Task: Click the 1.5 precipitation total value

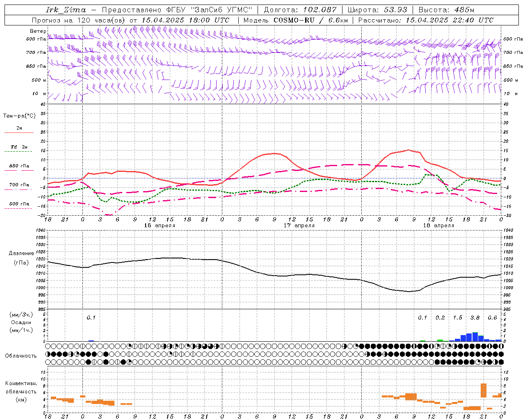Action: coord(457,317)
